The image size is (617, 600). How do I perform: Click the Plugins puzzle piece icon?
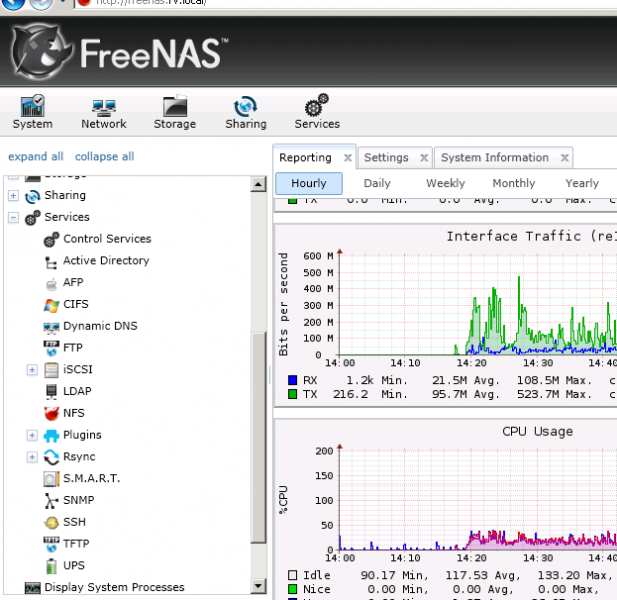51,436
